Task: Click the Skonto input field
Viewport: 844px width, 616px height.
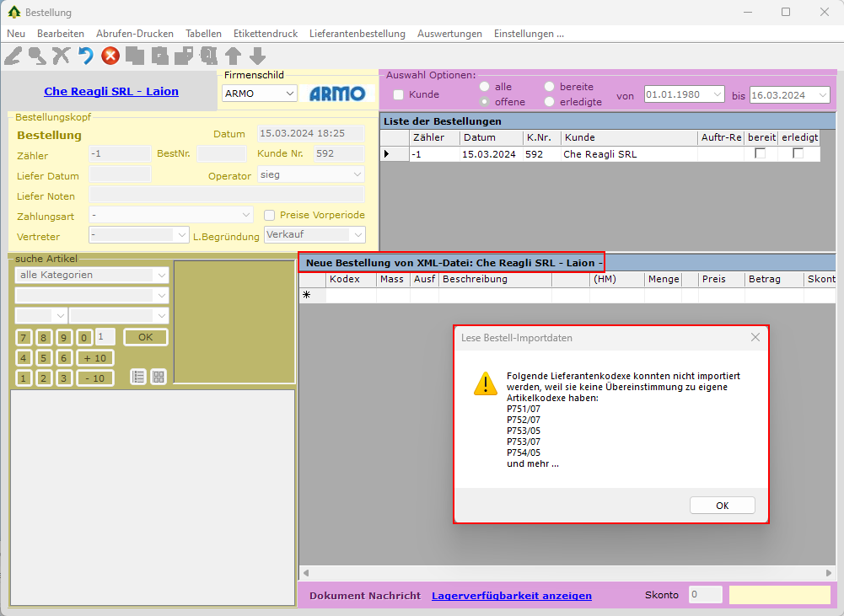Action: [x=705, y=595]
